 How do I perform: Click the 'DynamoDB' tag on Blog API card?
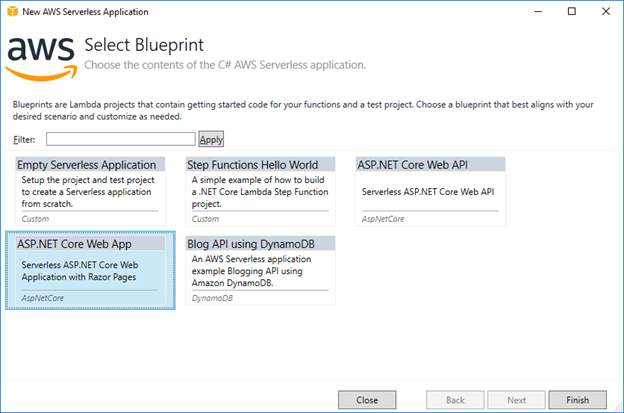[x=212, y=298]
